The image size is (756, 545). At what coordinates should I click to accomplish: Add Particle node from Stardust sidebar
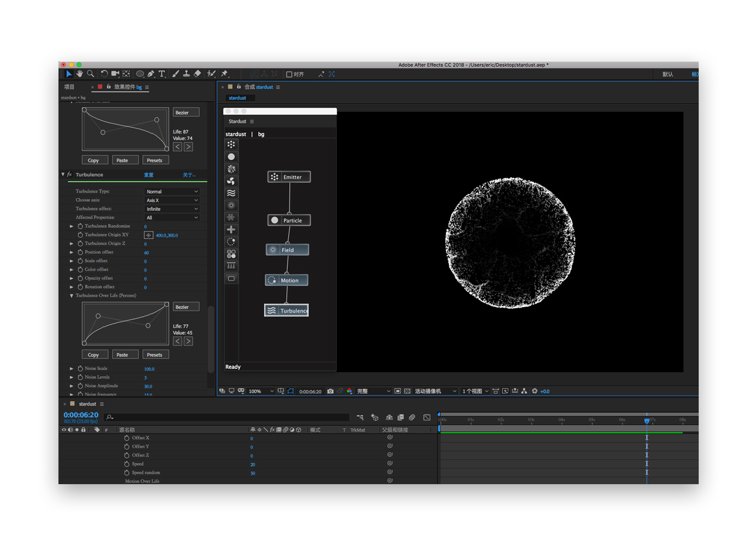point(232,156)
